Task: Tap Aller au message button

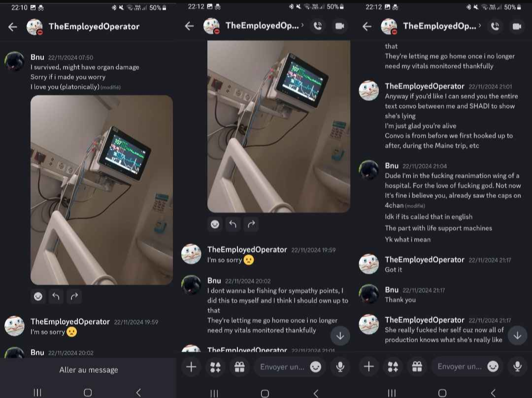Action: (89, 370)
